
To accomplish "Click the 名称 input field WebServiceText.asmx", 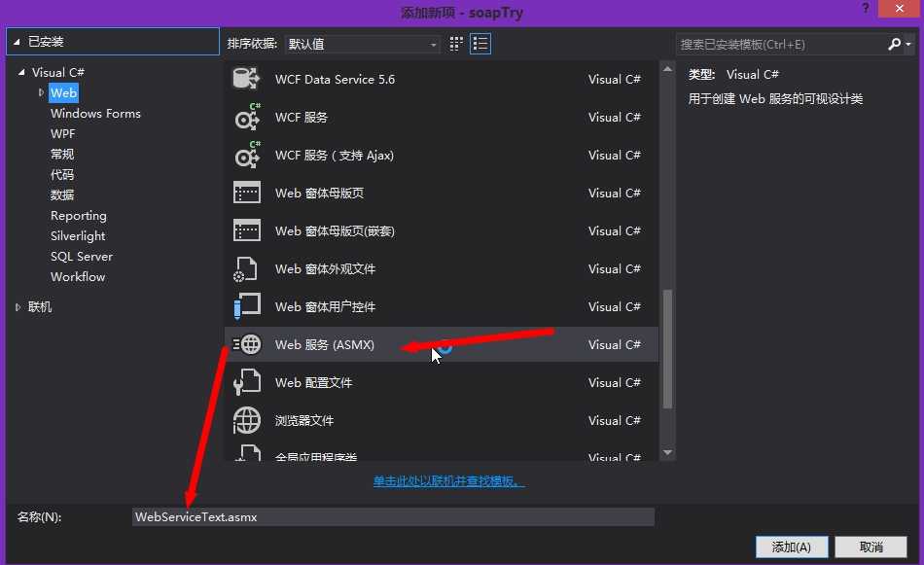I will point(393,516).
